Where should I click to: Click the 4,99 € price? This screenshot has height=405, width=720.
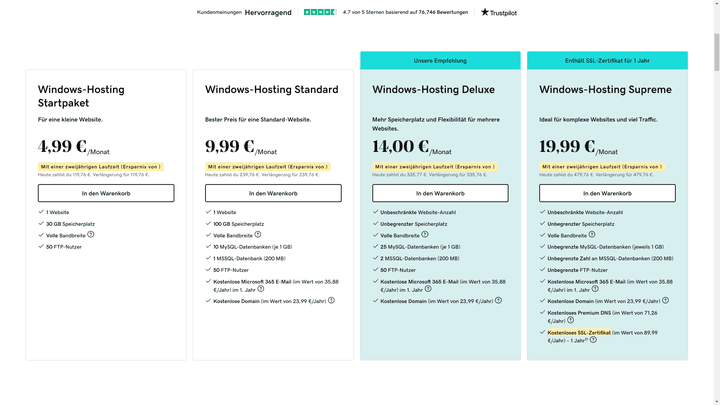(x=62, y=146)
